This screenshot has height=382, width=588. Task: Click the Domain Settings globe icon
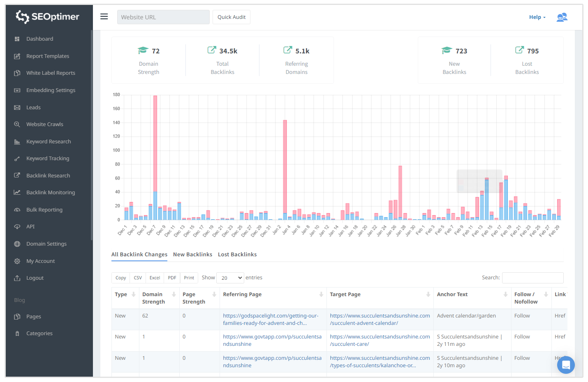(17, 244)
